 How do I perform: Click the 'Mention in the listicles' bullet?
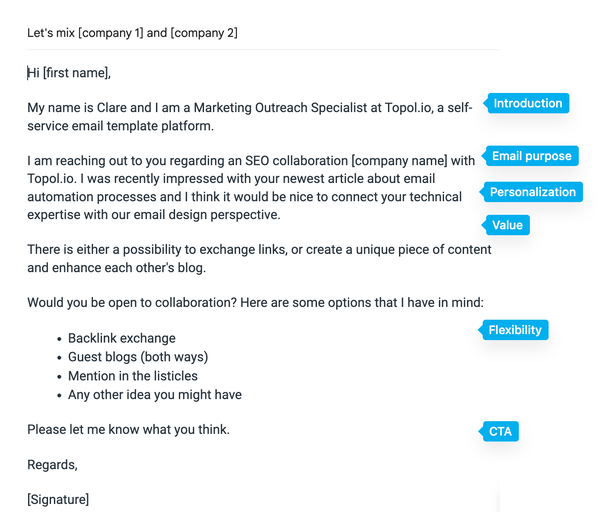(133, 376)
